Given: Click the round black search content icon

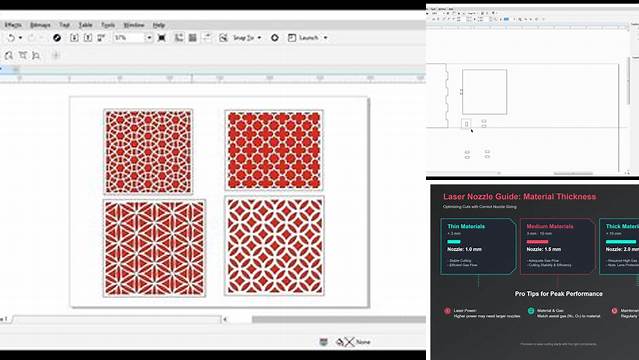Looking at the screenshot, I should 57,38.
